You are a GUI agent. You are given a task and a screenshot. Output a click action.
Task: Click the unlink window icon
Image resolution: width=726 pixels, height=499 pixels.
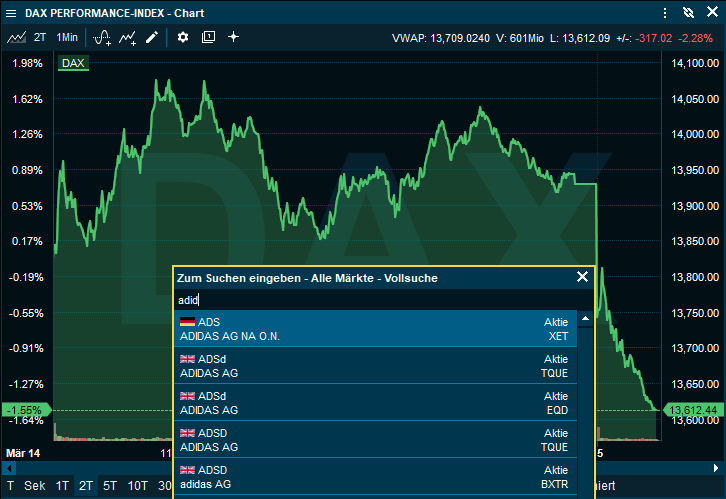688,12
